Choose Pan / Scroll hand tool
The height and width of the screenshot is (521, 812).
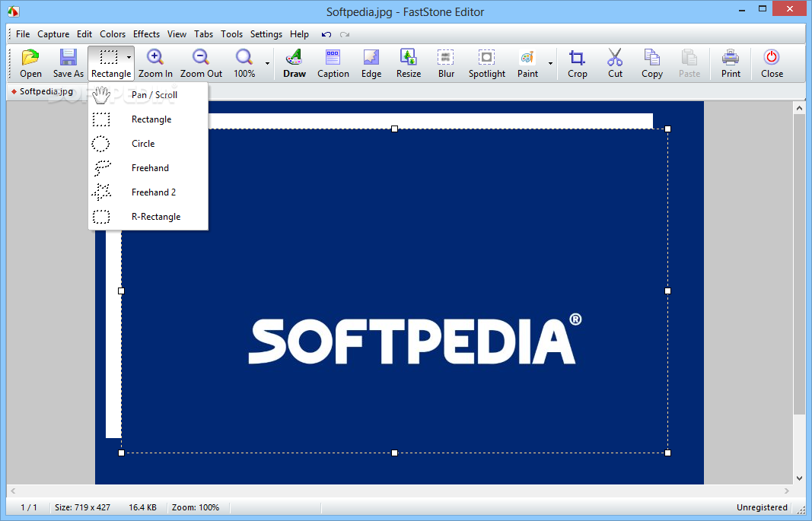[148, 94]
